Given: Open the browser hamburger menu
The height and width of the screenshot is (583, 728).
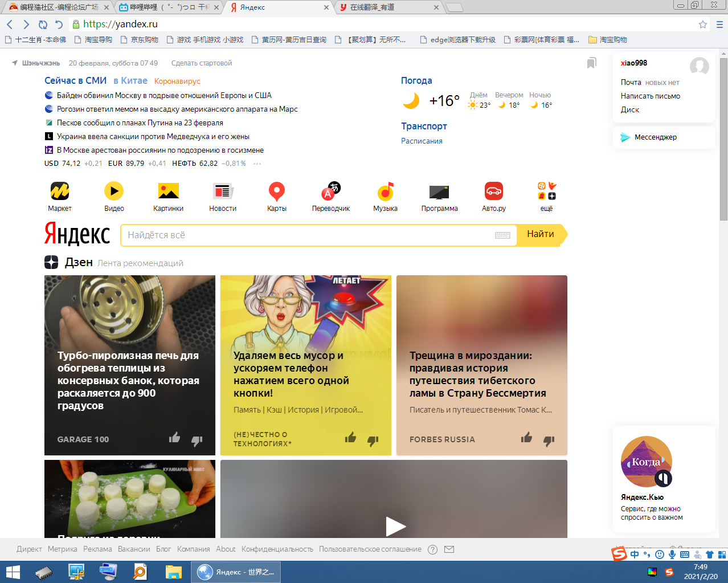Looking at the screenshot, I should pos(719,25).
